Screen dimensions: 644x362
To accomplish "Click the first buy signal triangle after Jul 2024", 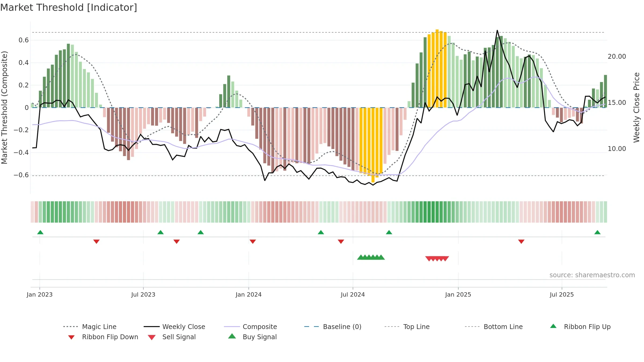I will click(x=361, y=257).
